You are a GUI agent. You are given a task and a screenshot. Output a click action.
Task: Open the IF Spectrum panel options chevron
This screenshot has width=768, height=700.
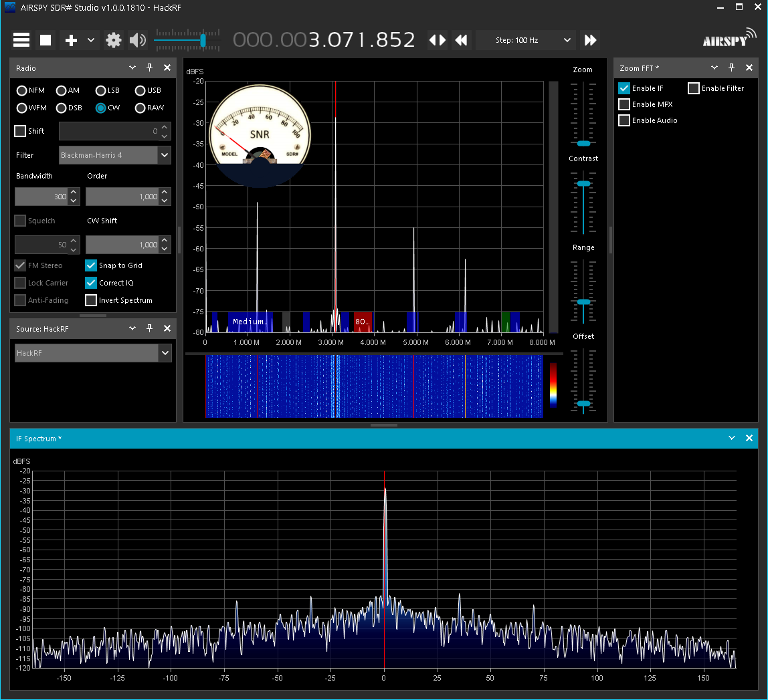click(732, 438)
